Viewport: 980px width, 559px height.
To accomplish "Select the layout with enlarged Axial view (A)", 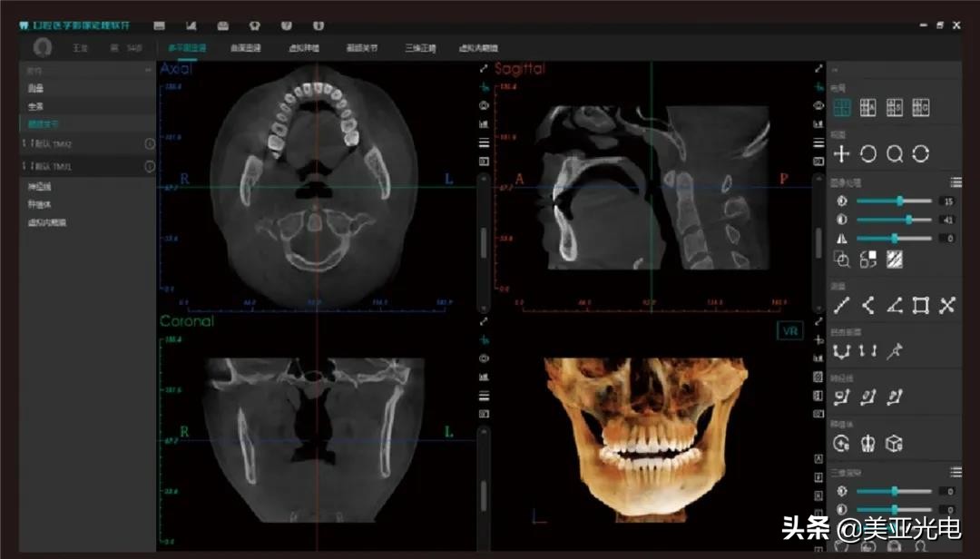I will [x=868, y=108].
